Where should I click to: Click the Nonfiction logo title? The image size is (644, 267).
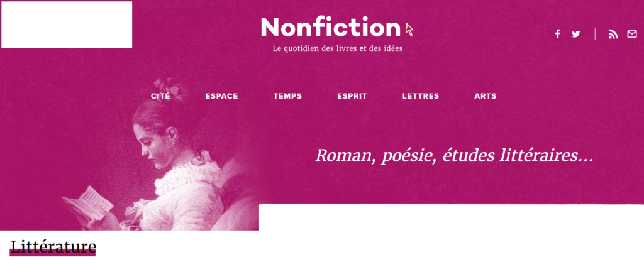point(330,27)
